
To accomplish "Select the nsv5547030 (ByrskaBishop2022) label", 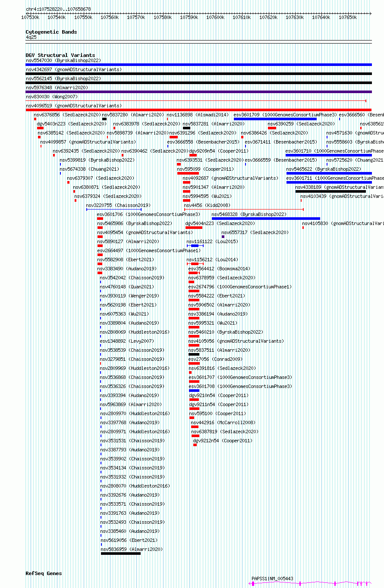I will [x=63, y=60].
